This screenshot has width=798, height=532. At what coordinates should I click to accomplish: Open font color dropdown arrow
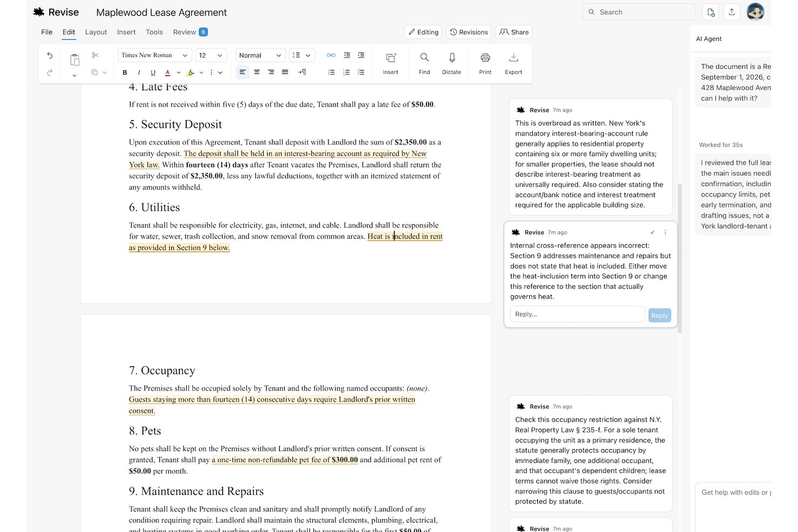(x=178, y=72)
